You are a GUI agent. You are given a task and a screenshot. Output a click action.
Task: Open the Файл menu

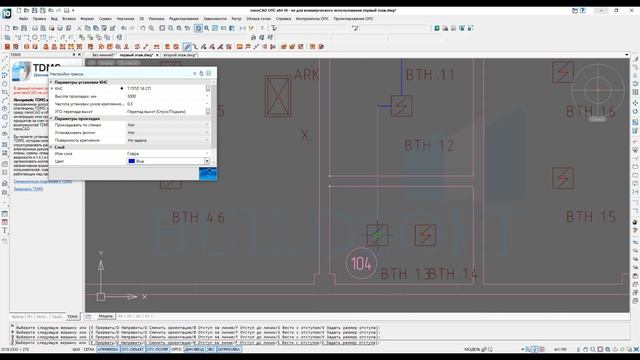click(x=24, y=19)
